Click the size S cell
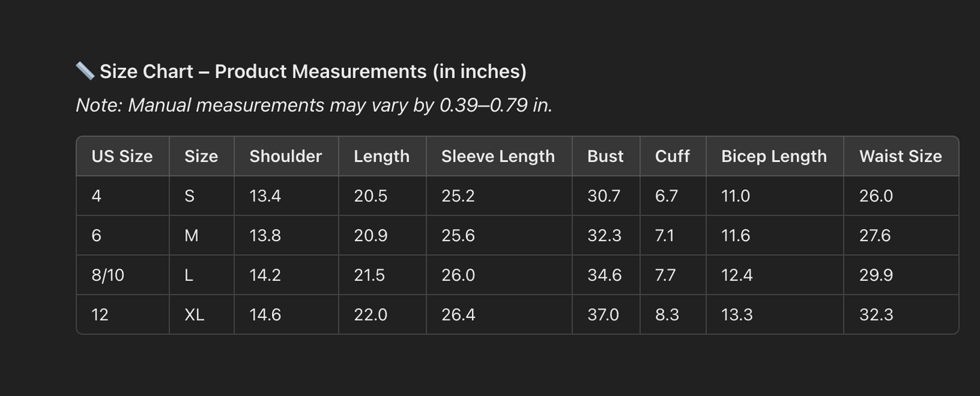Viewport: 980px width, 396px height. pos(189,196)
